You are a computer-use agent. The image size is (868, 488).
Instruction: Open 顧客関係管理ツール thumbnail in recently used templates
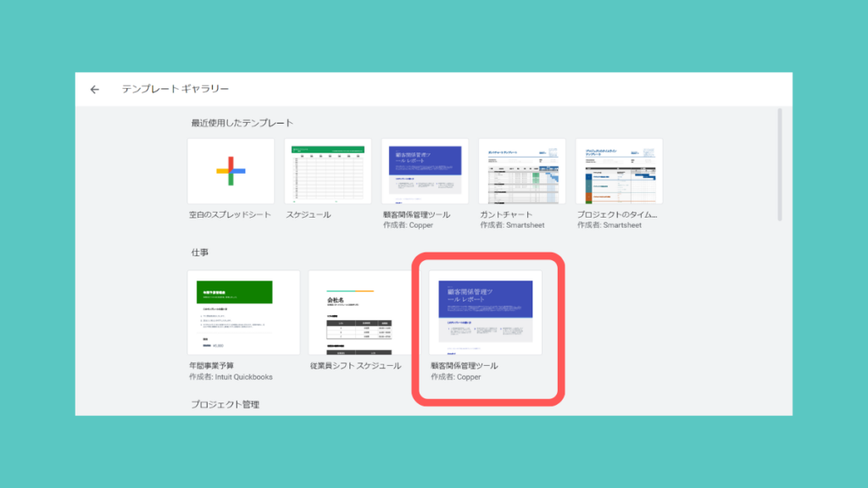point(425,170)
